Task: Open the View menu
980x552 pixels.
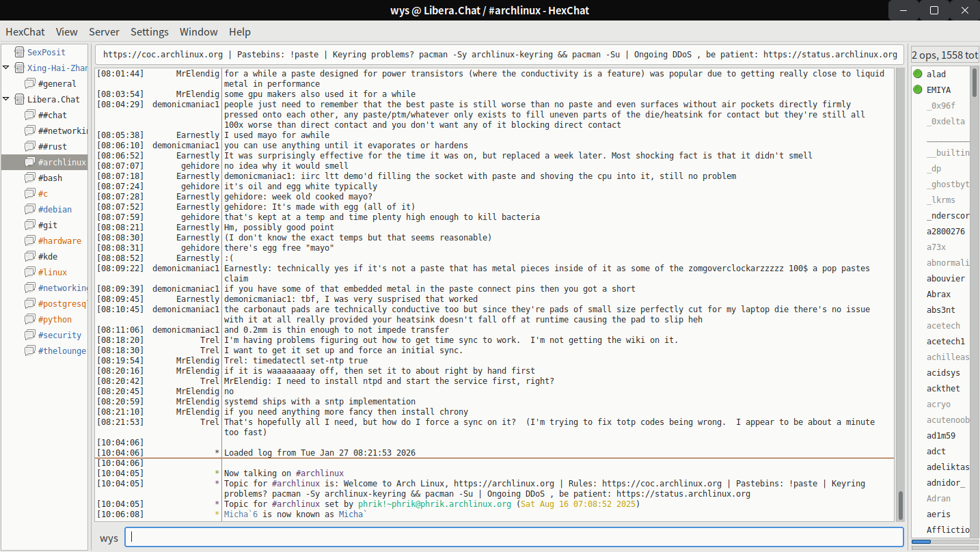Action: click(67, 31)
